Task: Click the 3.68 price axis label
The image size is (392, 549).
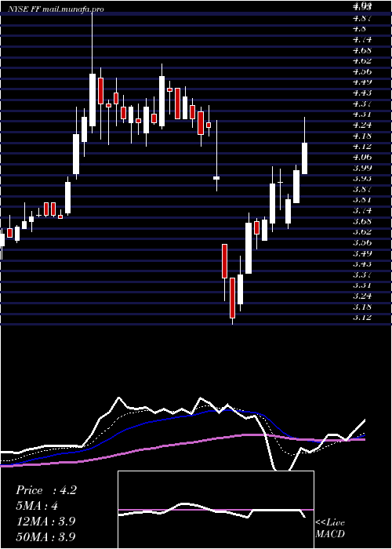Action: [x=361, y=221]
